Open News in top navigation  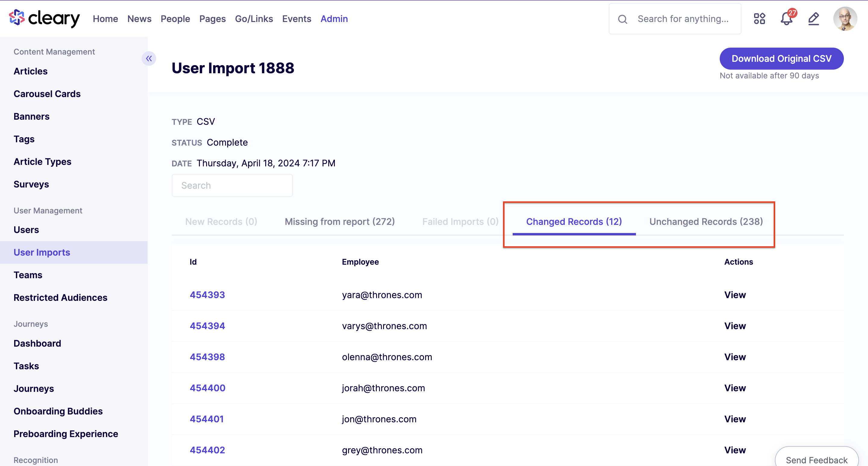pos(139,19)
